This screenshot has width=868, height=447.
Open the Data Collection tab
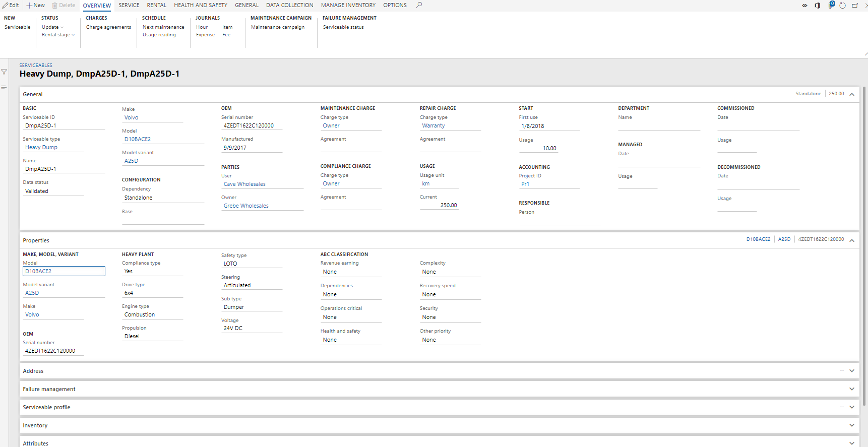point(290,5)
